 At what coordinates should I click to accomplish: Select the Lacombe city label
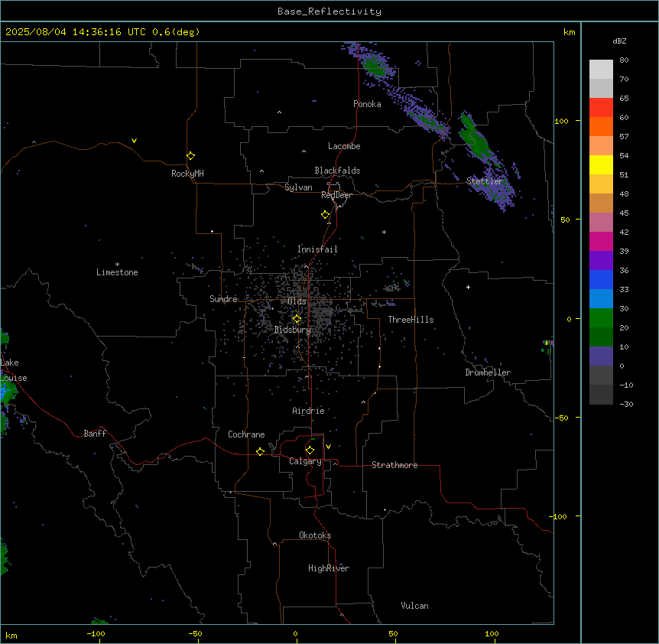click(344, 146)
